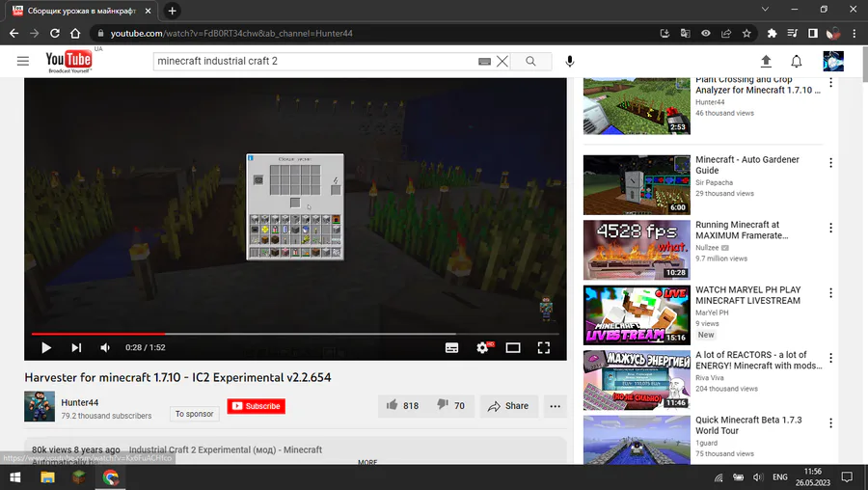Open options for Minecraft - Auto Gardener Guide
Image resolution: width=868 pixels, height=490 pixels.
pos(830,163)
